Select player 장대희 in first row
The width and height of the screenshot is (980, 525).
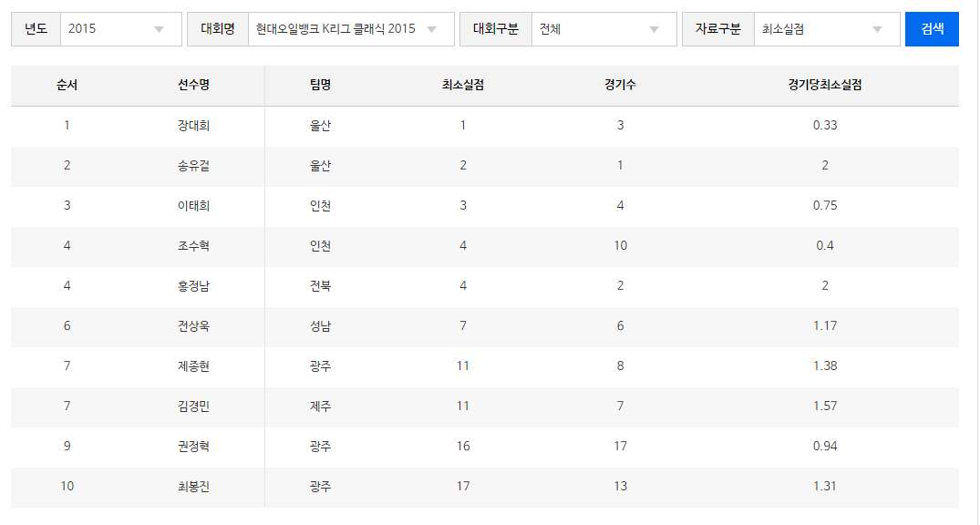[x=193, y=126]
